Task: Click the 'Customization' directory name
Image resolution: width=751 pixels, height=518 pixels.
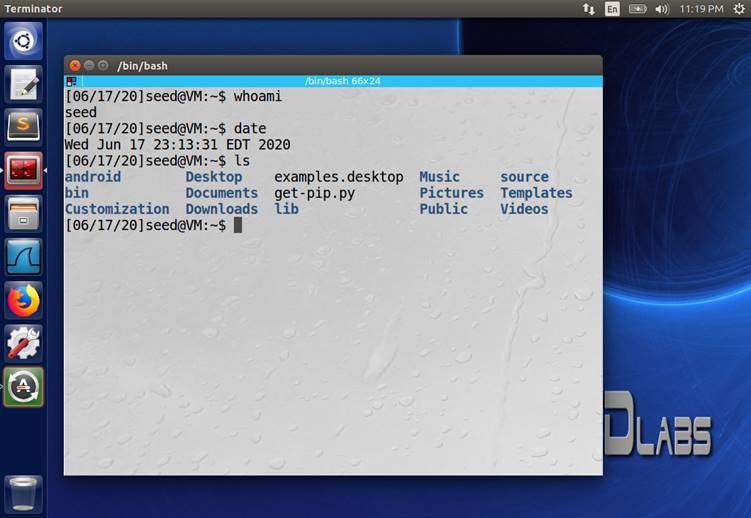Action: click(x=117, y=209)
